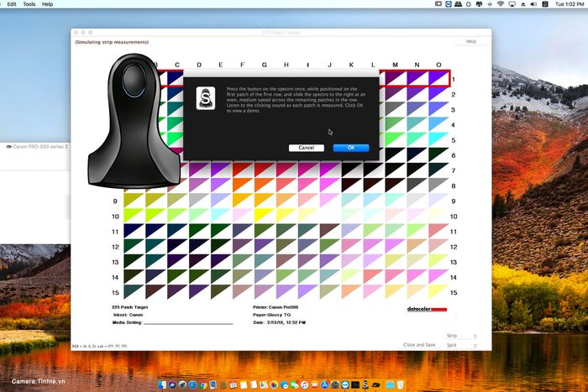Click the purple patch O1 in row 1
The image size is (588, 392).
pos(438,79)
